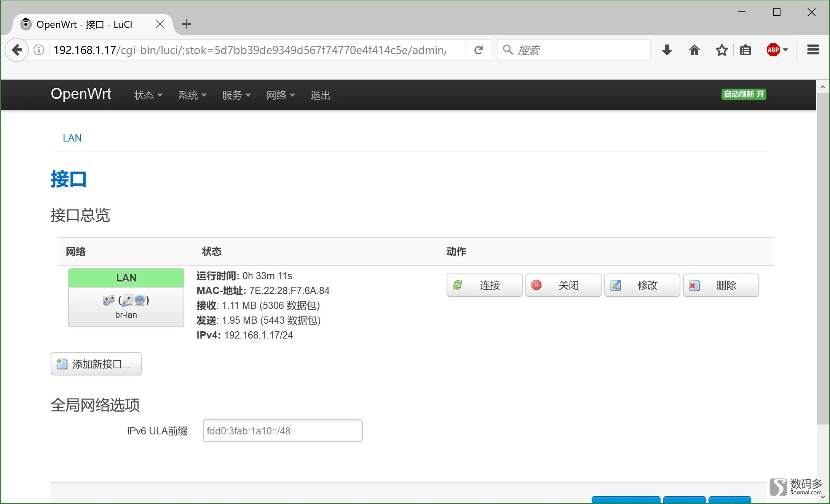Viewport: 830px width, 504px height.
Task: Toggle the 自动刷新 开 auto-refresh badge
Action: coord(744,94)
